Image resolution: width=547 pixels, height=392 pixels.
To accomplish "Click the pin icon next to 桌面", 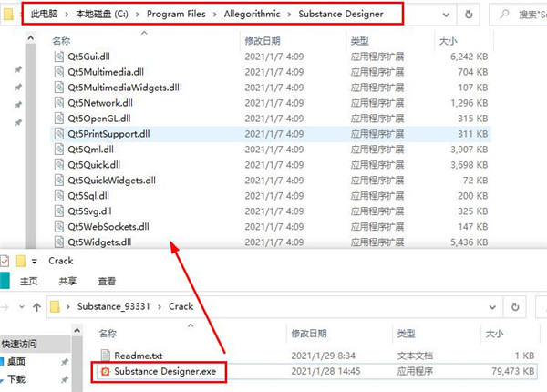I will 65,362.
